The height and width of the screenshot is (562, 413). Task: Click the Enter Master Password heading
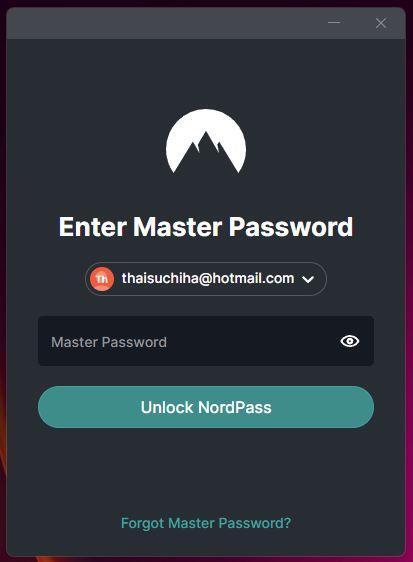pos(206,227)
